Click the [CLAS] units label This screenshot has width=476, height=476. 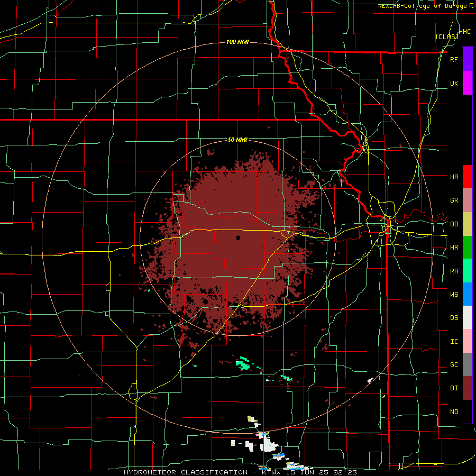[447, 36]
